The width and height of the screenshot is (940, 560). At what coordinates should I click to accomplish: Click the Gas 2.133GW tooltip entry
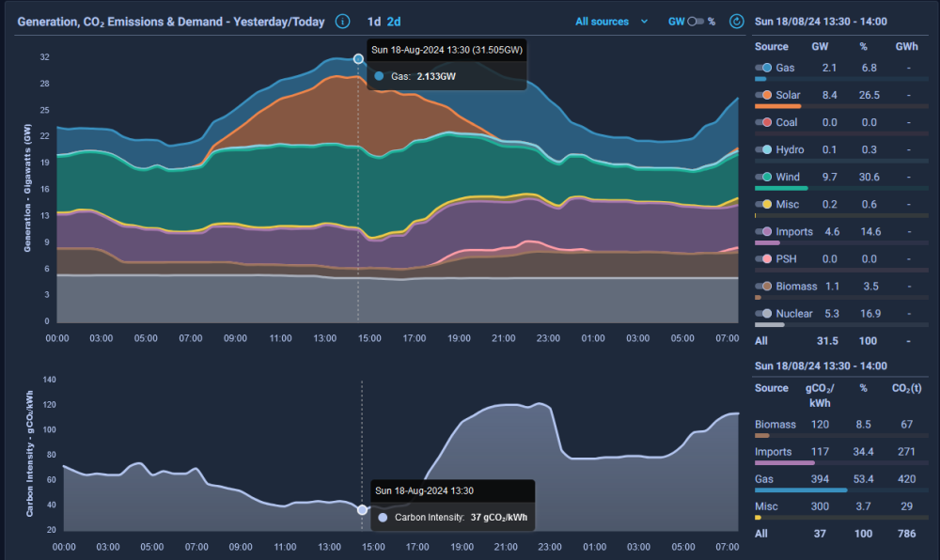click(x=415, y=76)
